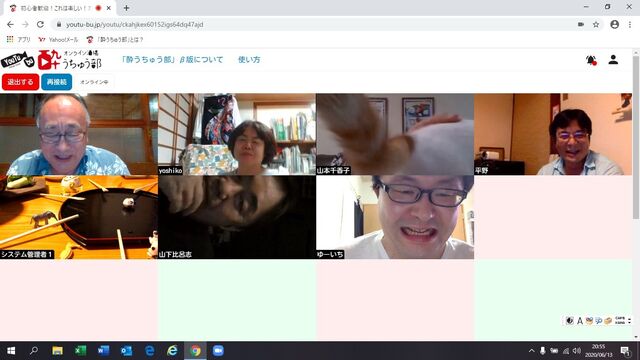
Task: Open the Action Center notifications icon
Action: click(x=625, y=351)
